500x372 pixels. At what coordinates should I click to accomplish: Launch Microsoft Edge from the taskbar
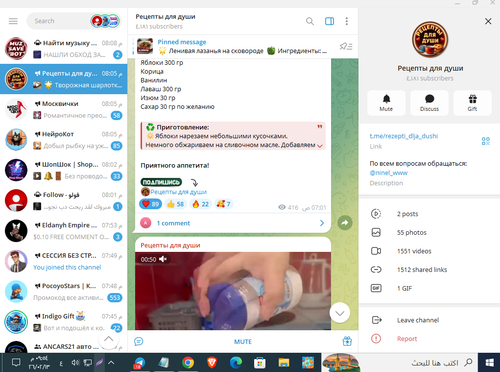tap(236, 363)
